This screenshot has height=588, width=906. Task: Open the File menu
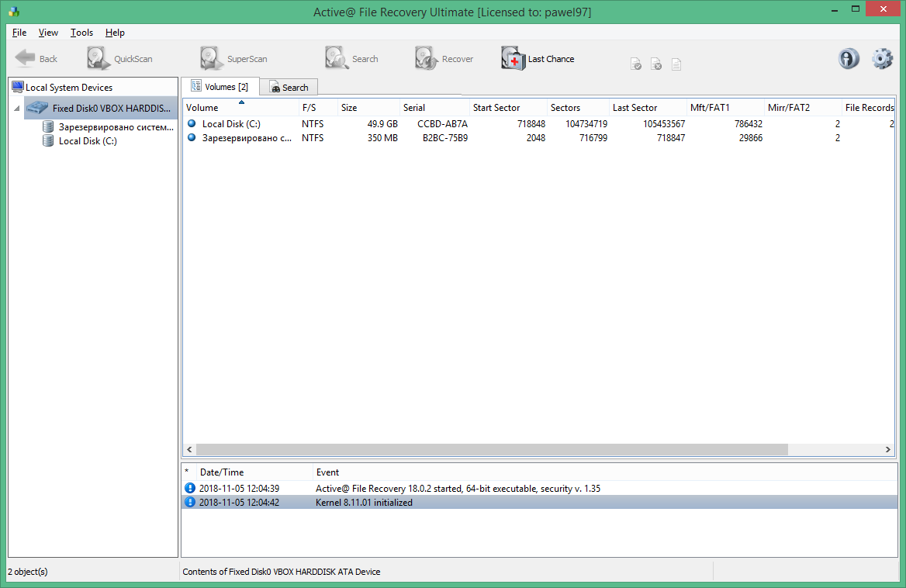point(19,33)
